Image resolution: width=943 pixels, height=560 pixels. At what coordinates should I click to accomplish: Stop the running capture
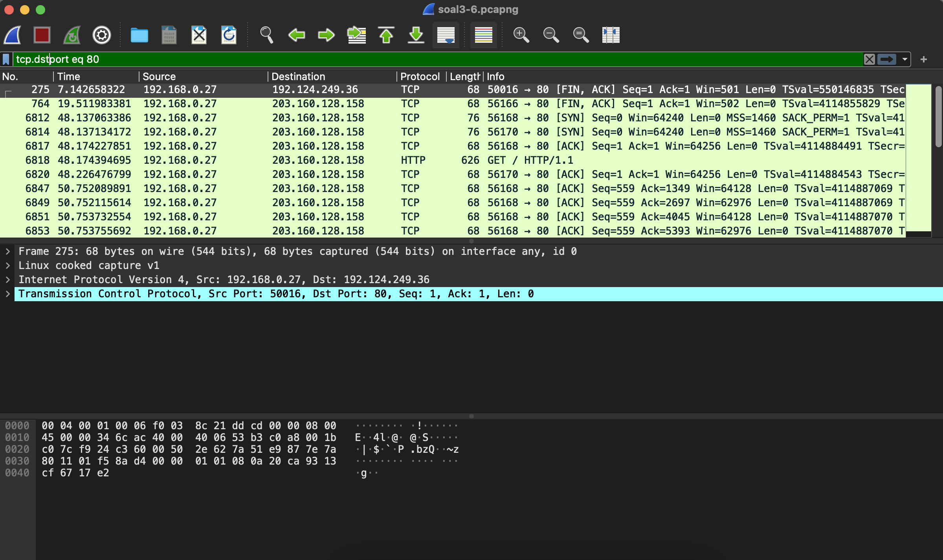pyautogui.click(x=42, y=35)
